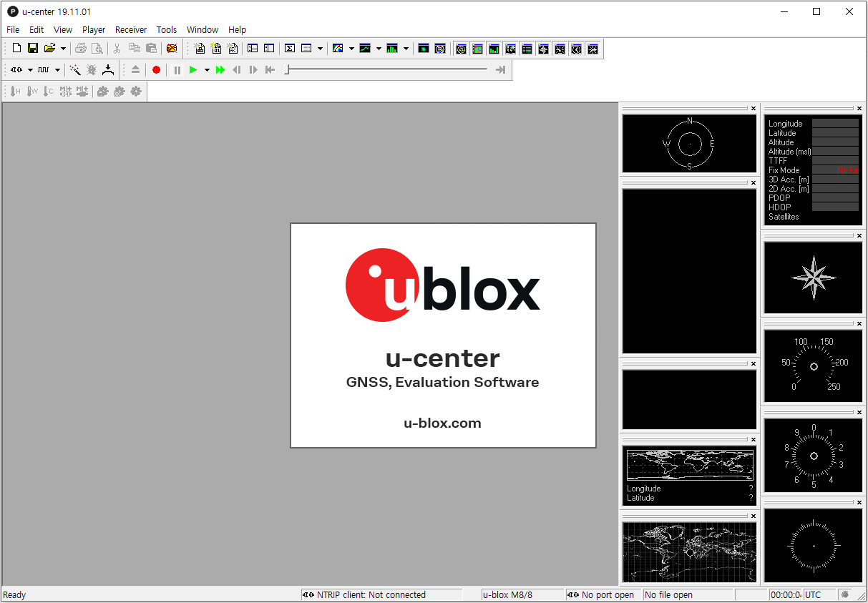Click the Eject icon in player toolbar
This screenshot has height=603, width=868.
pos(135,69)
